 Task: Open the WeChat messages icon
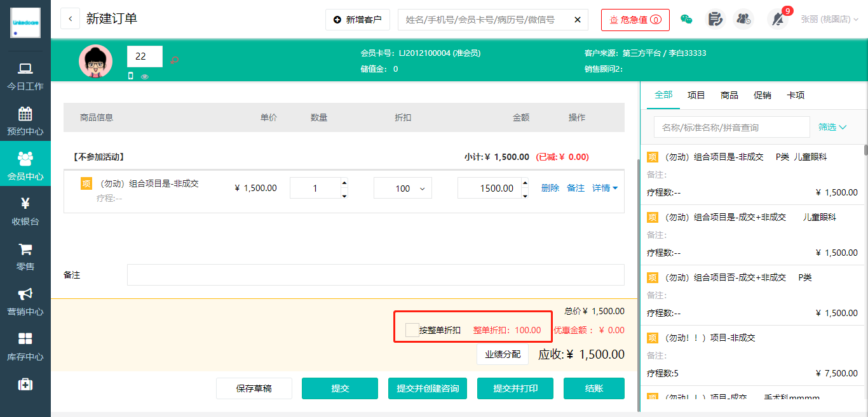(x=686, y=19)
